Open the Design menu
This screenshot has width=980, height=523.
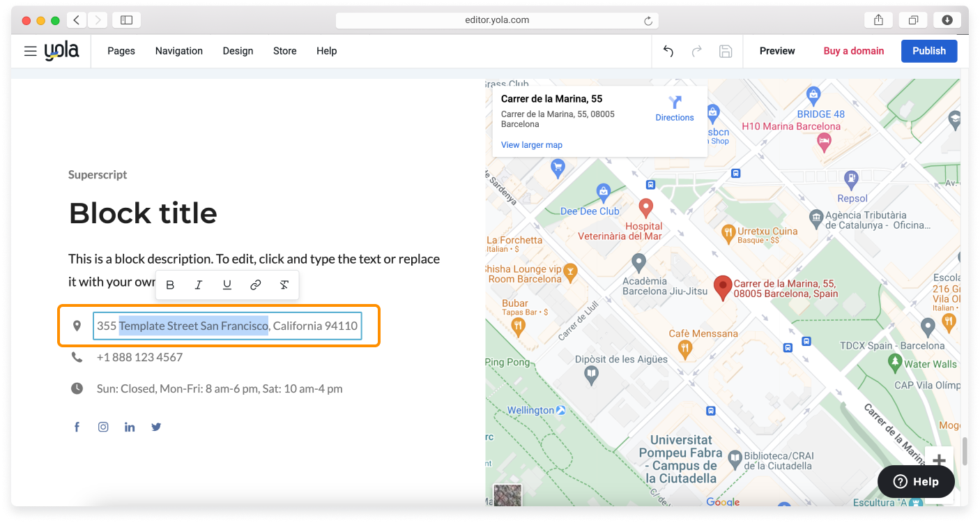[x=238, y=51]
